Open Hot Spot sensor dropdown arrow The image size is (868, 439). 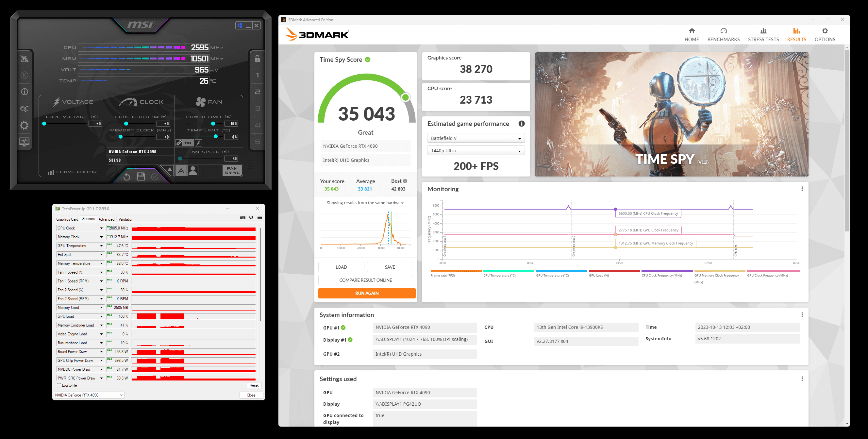(x=101, y=255)
